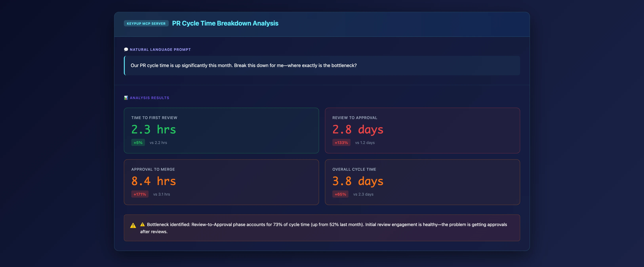Click the 3.8 days value
The height and width of the screenshot is (267, 644).
coord(358,181)
